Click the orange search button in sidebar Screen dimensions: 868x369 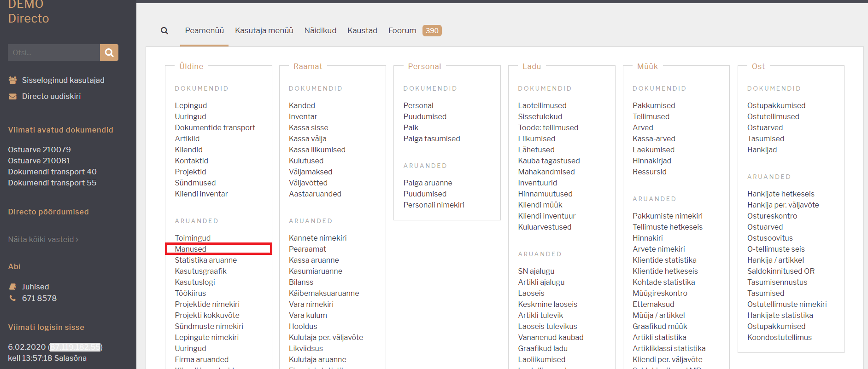point(109,52)
